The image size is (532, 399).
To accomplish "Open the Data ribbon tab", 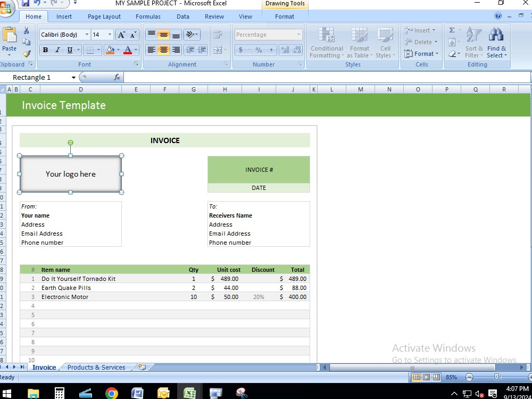I will coord(183,16).
